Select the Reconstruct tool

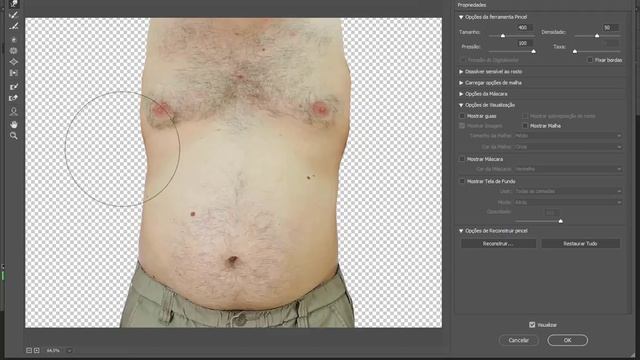tap(13, 16)
